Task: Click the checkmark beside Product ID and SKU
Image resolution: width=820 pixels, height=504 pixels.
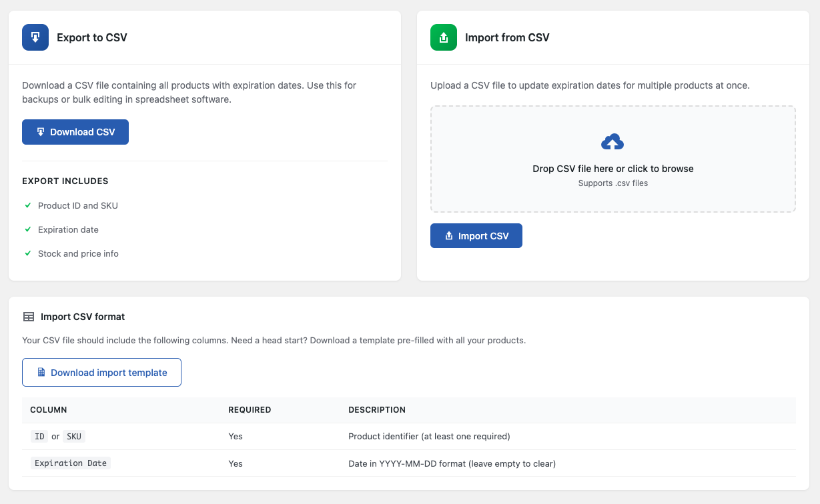Action: pos(28,205)
